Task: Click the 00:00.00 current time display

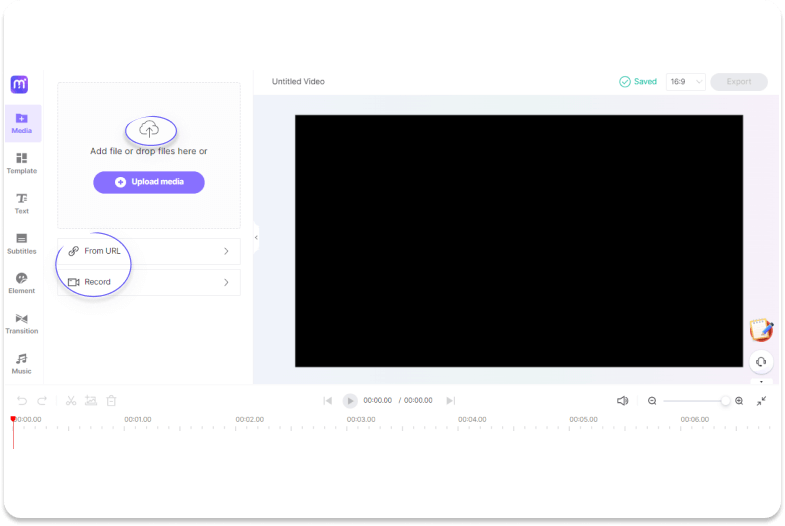Action: (x=377, y=400)
